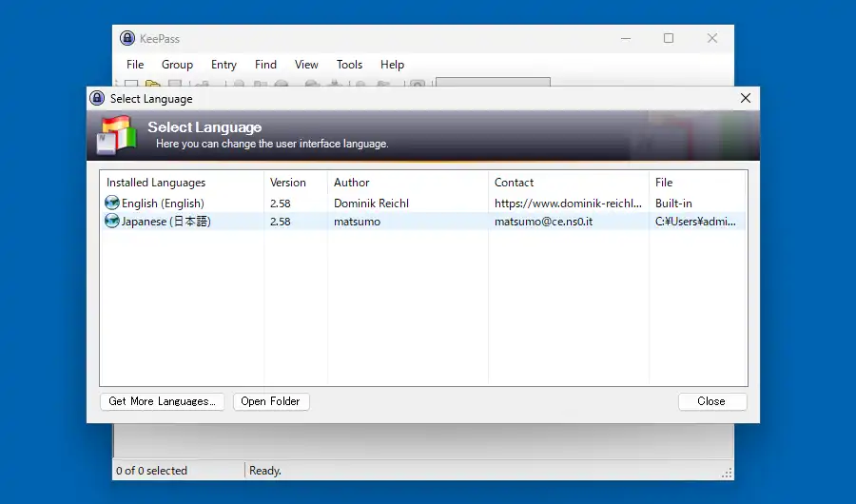Click the Open Folder button
The width and height of the screenshot is (856, 504).
pos(271,401)
